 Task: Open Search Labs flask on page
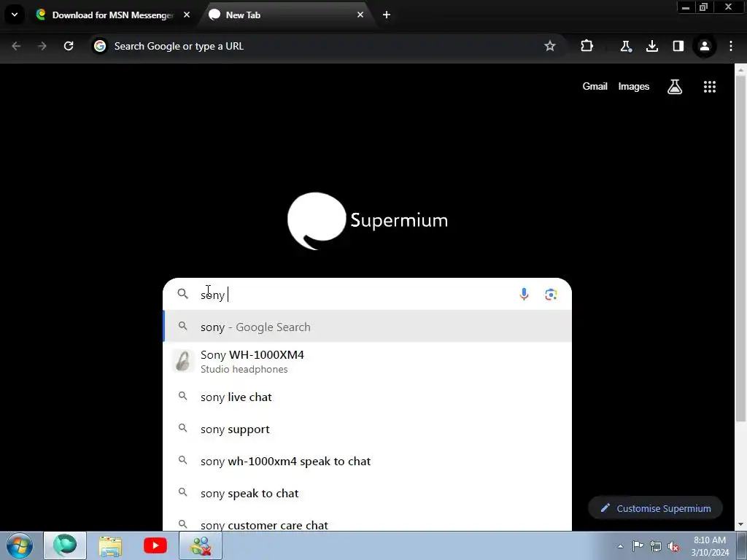pos(675,87)
